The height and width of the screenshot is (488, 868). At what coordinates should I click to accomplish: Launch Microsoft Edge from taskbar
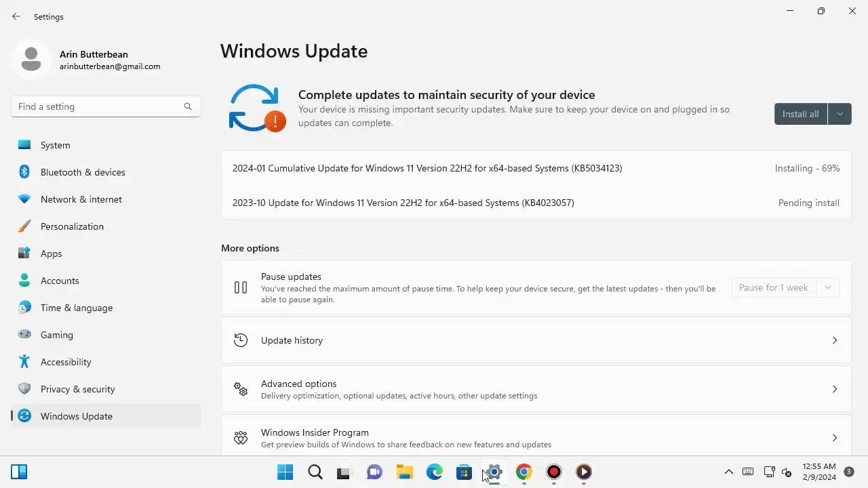[x=434, y=472]
